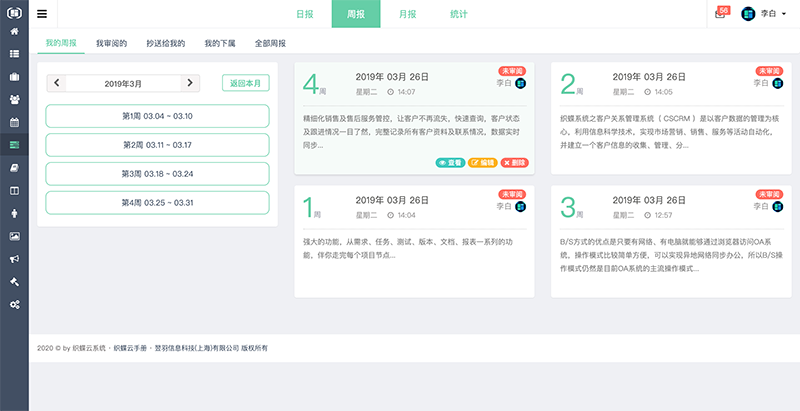Viewport: 800px width, 411px height.
Task: Click 未审阅 badge on week 1 card
Action: (512, 194)
